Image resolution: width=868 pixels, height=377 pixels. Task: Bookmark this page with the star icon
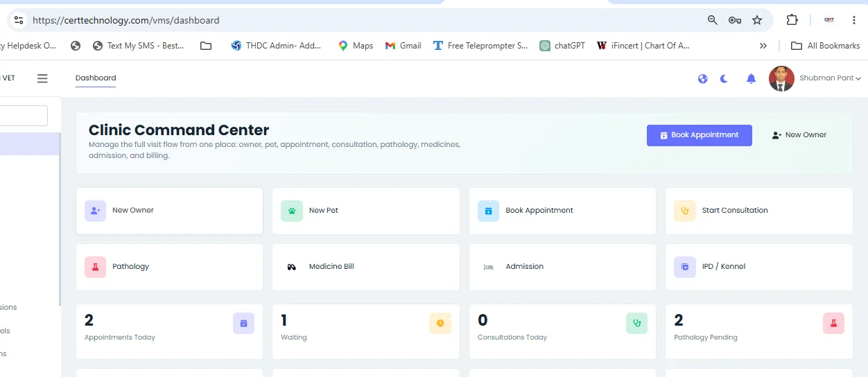pyautogui.click(x=757, y=20)
